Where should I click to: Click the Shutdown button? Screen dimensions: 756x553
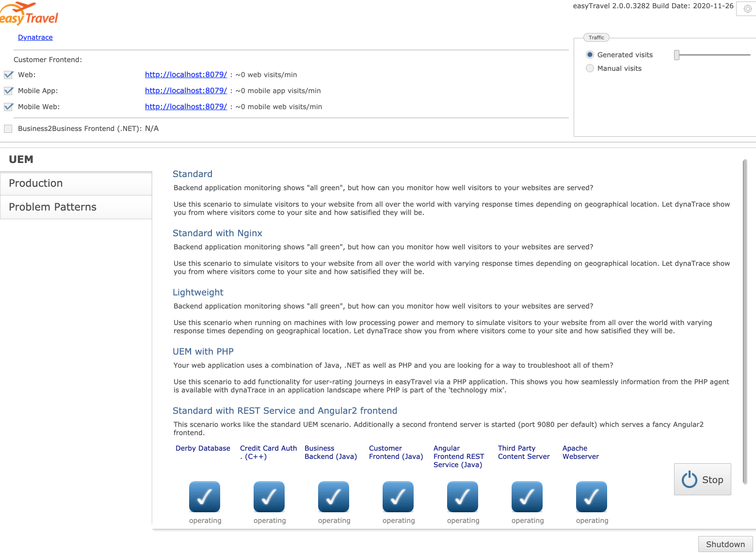pyautogui.click(x=725, y=544)
